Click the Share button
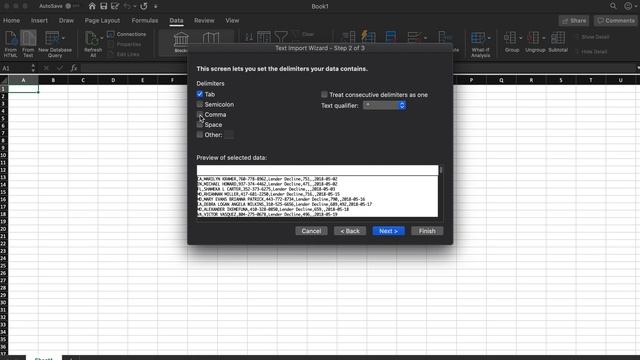Screen dimensions: 640x360 pyautogui.click(x=574, y=20)
